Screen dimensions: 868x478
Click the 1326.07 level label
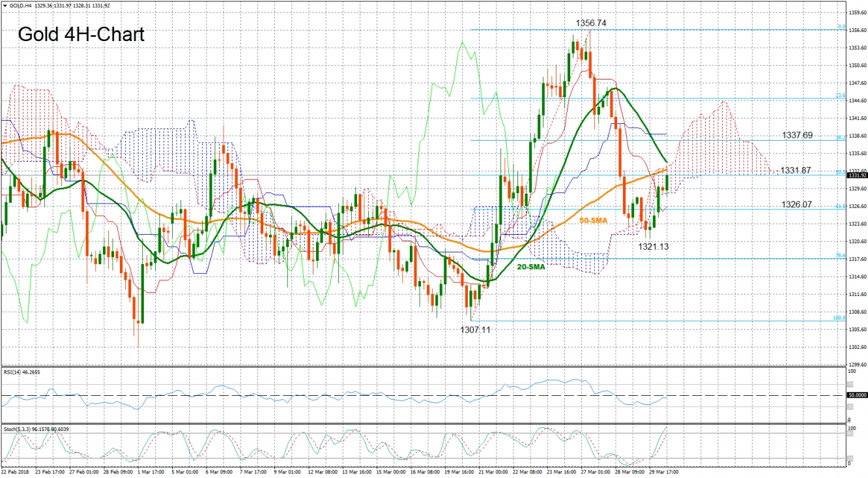point(797,204)
